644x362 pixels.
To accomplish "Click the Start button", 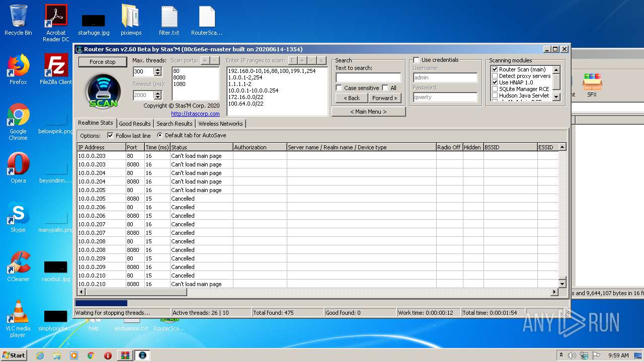I will coord(14,355).
